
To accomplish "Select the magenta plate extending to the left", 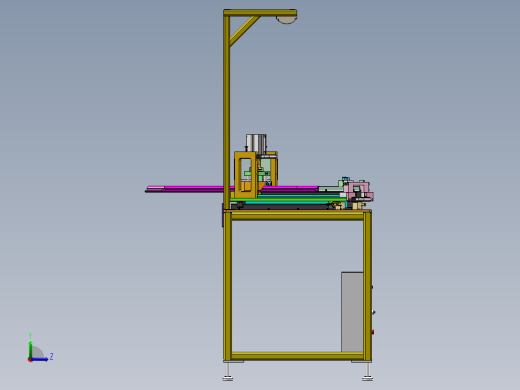I will click(190, 189).
